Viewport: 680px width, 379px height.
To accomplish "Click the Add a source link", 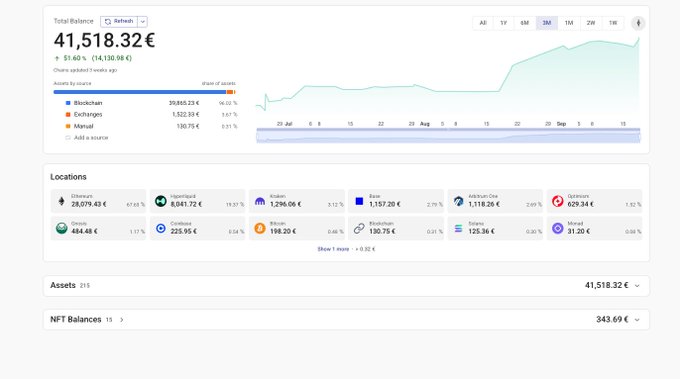I will pos(91,137).
